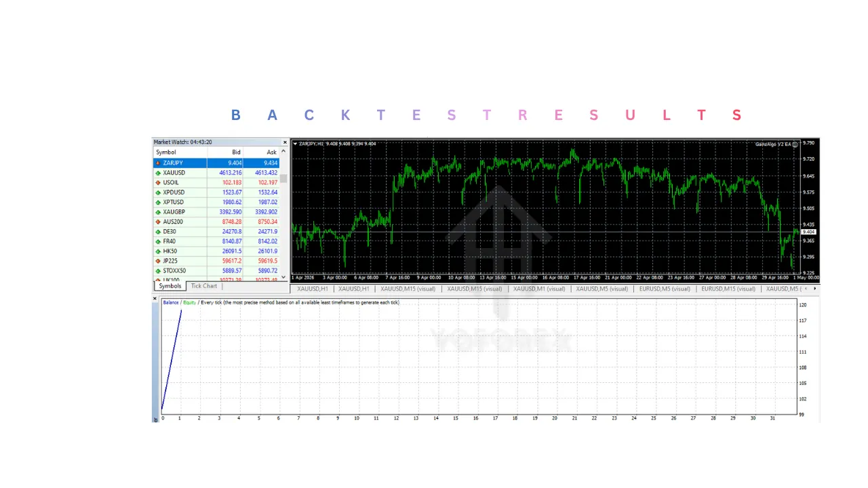Click the FR40 up-arrow direction icon

point(158,242)
